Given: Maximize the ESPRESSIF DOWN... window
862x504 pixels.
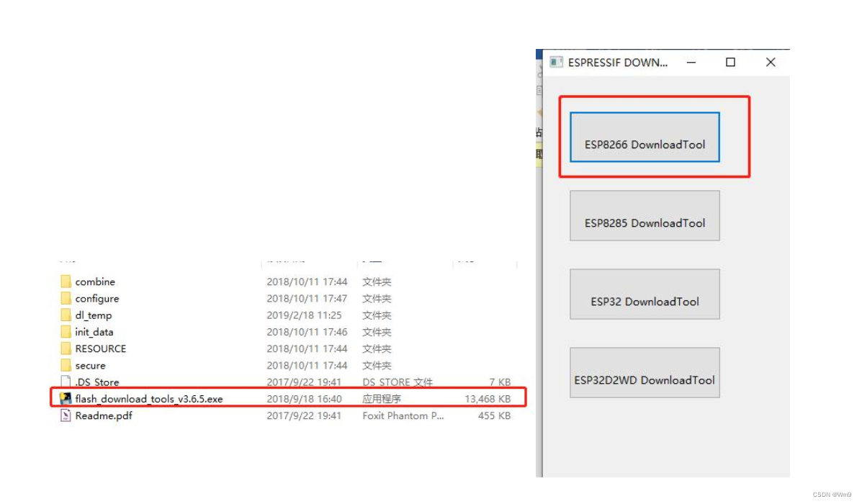Looking at the screenshot, I should pyautogui.click(x=730, y=62).
